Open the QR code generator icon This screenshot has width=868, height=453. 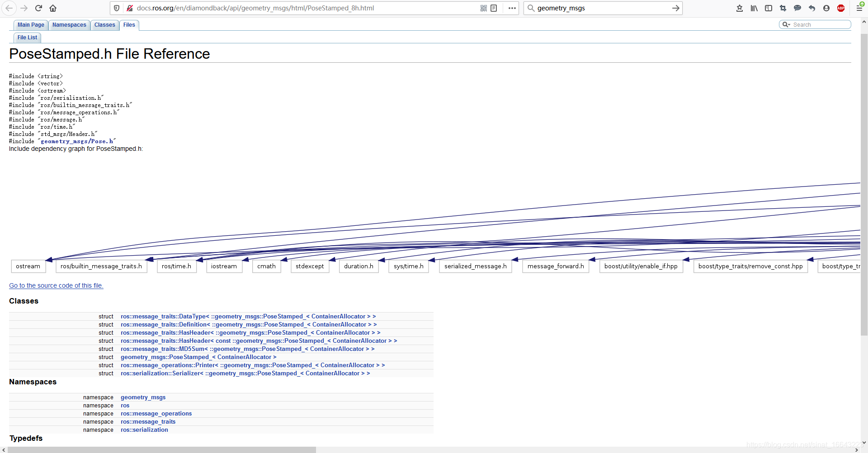pos(484,8)
